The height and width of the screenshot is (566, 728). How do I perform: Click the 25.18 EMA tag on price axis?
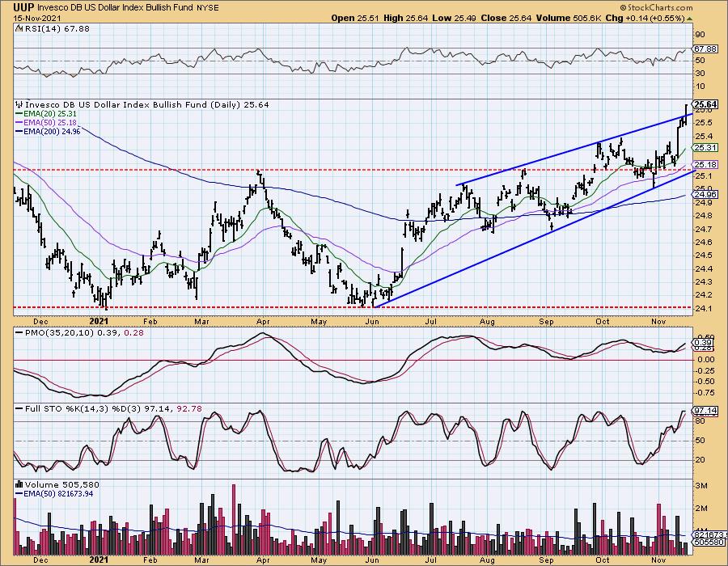click(x=705, y=165)
